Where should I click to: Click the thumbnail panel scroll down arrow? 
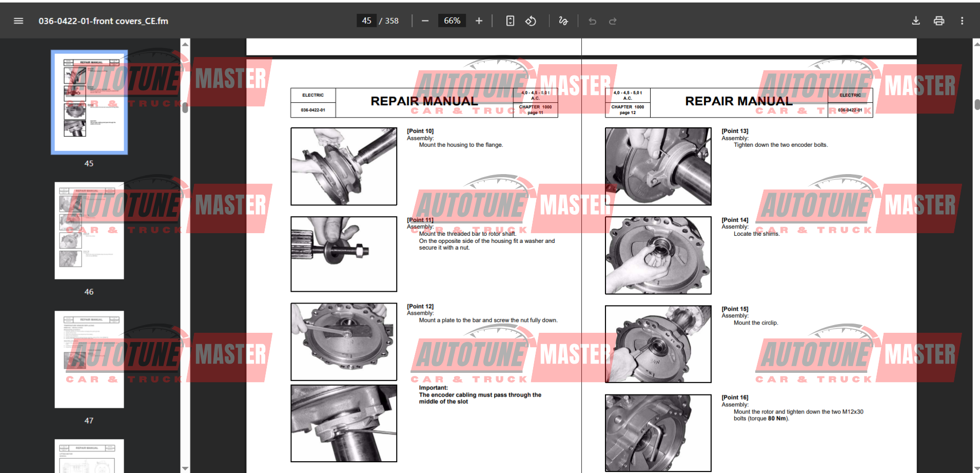tap(185, 468)
